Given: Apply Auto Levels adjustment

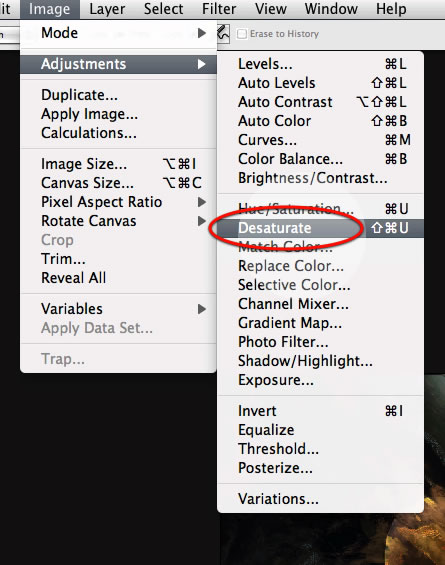Looking at the screenshot, I should point(320,83).
